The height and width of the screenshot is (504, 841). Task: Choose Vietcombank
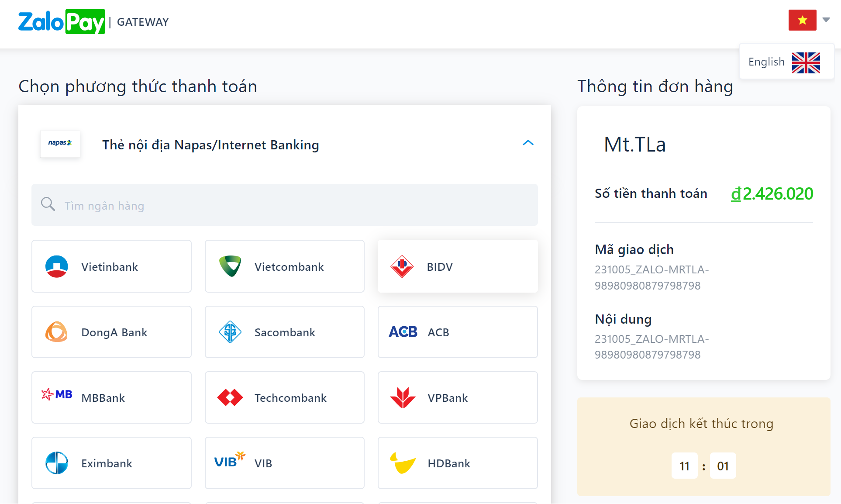284,266
